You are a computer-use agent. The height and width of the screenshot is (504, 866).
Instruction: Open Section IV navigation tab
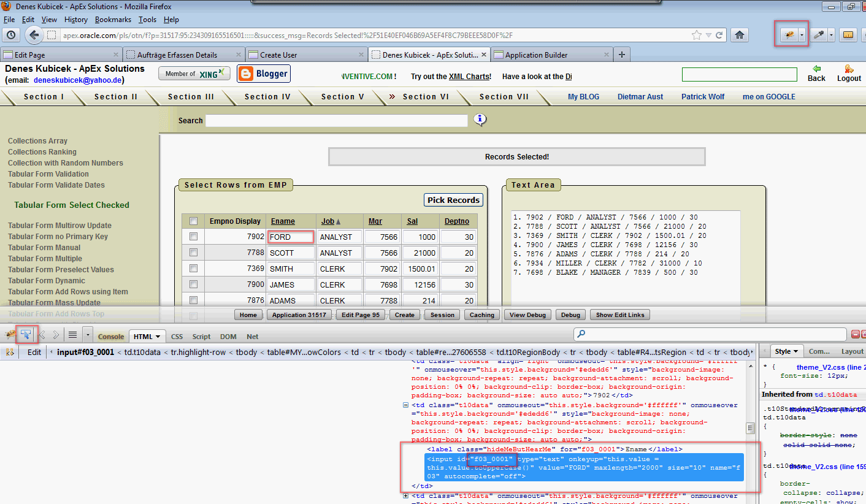[x=267, y=97]
